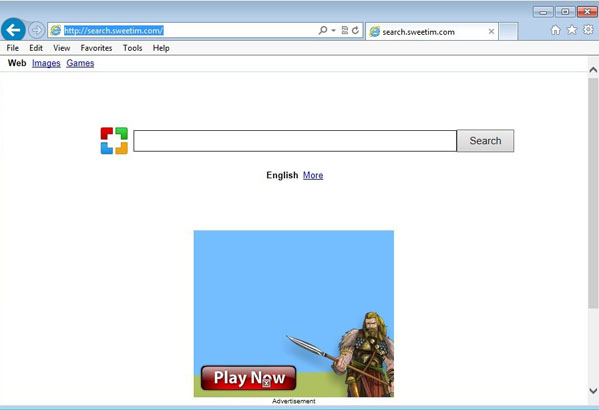Viewport: 599px width, 410px height.
Task: Open a new blank tab
Action: click(x=508, y=31)
